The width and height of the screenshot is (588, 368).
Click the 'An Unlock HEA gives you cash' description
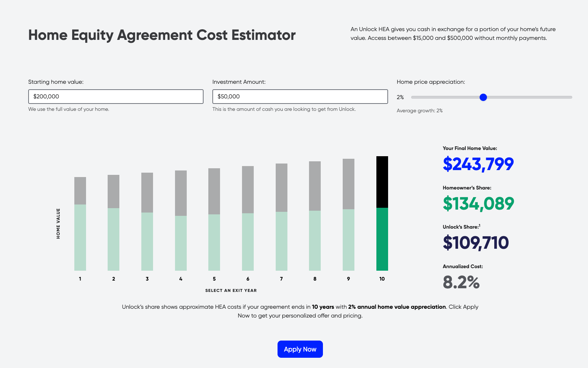tap(453, 34)
